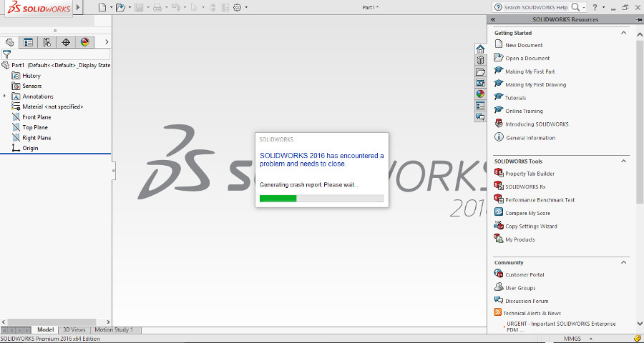This screenshot has height=343, width=644.
Task: Open View Palette task pane icon
Action: pos(480,83)
